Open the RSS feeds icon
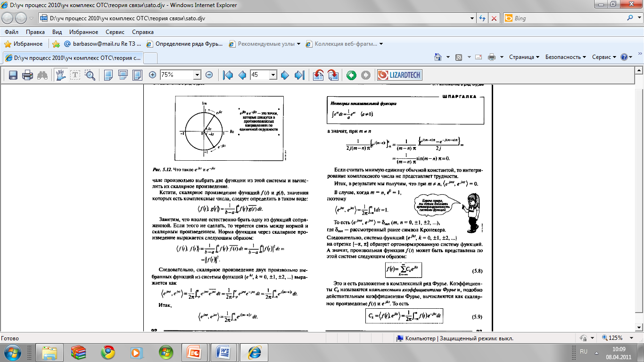Screen dimensions: 644x362 click(458, 57)
